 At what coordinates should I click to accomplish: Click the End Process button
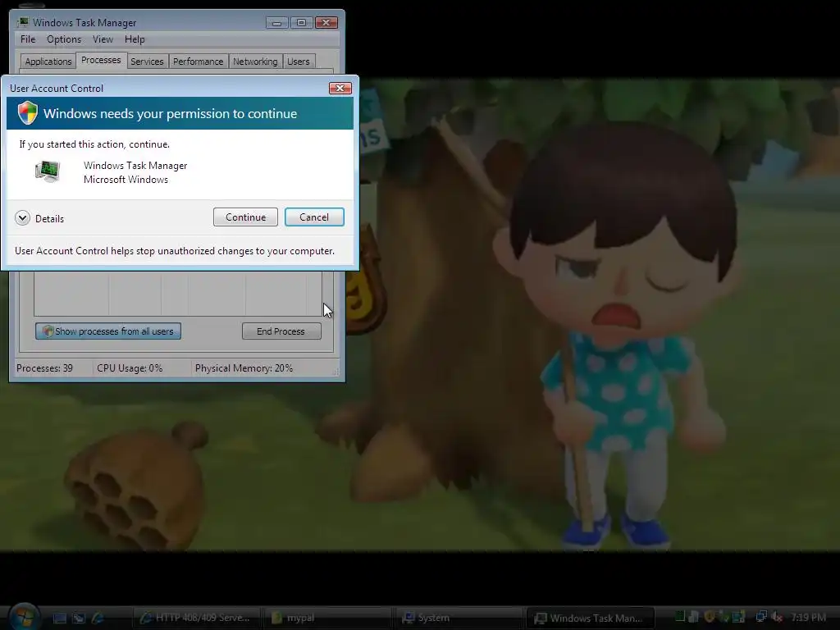281,331
